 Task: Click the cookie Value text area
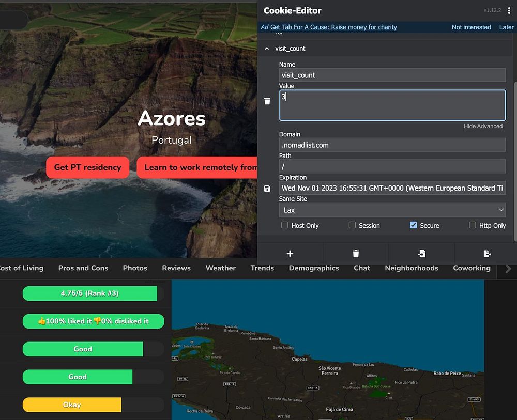[392, 105]
